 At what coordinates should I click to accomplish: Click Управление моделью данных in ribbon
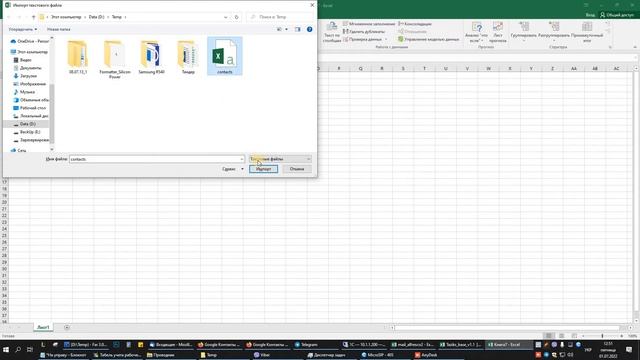(429, 40)
